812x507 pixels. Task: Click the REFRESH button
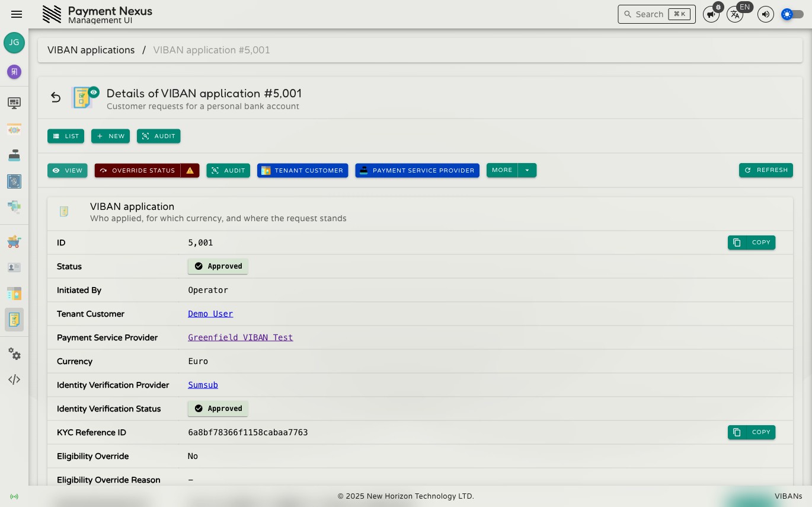click(766, 170)
